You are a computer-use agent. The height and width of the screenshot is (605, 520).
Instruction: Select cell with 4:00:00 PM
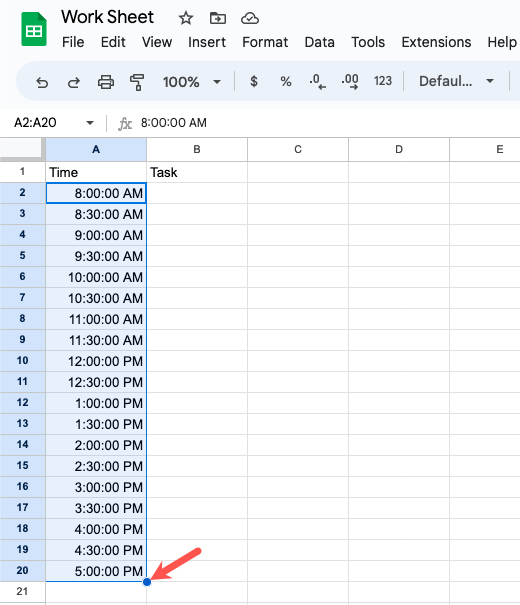[96, 529]
